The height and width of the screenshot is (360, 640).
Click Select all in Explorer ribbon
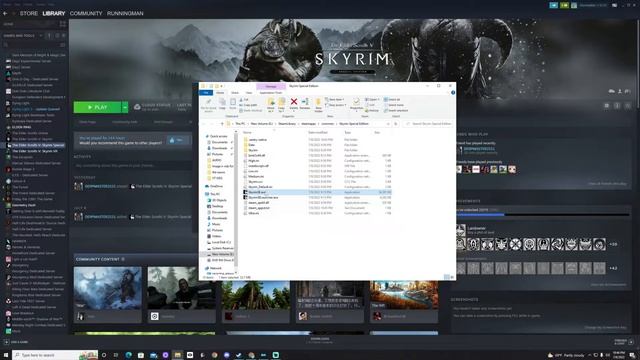(392, 100)
